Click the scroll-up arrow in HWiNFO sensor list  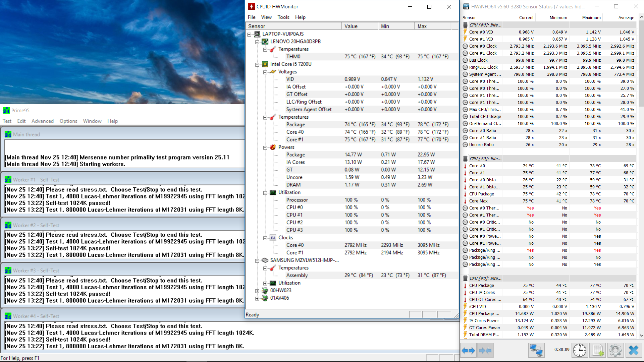tap(641, 17)
